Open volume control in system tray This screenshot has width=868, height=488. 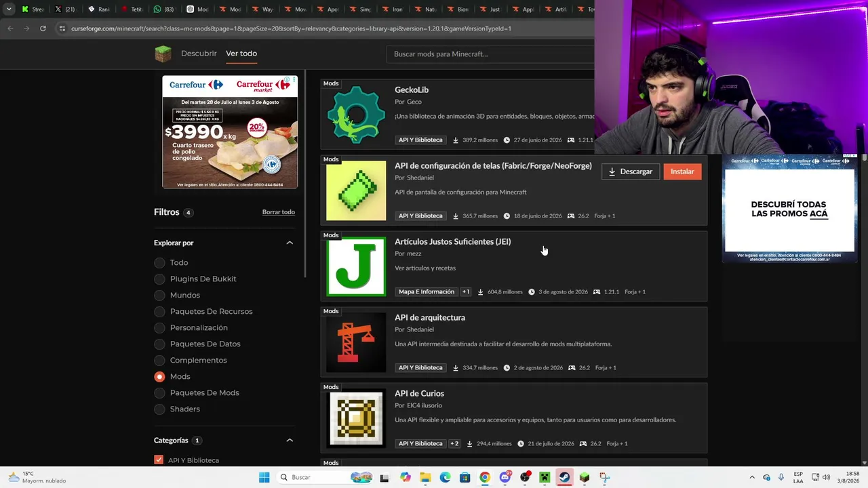click(x=826, y=477)
